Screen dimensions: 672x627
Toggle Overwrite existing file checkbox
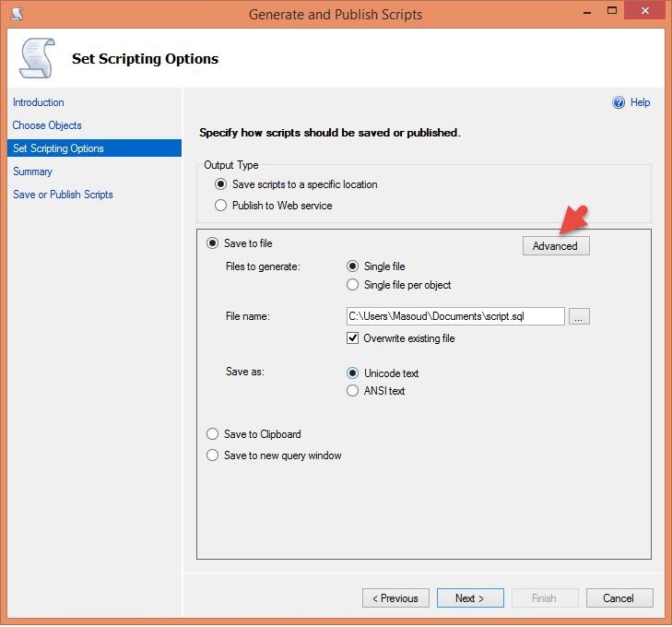pos(352,338)
